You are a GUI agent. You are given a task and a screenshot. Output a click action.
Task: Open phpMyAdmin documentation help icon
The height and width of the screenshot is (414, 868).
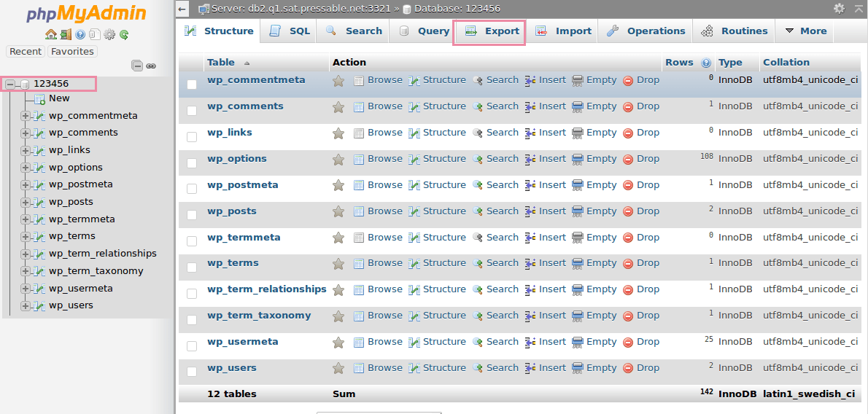(x=80, y=34)
